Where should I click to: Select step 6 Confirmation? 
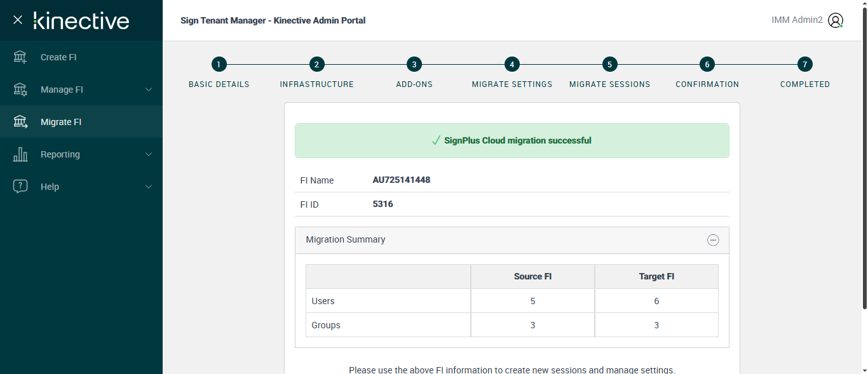707,64
